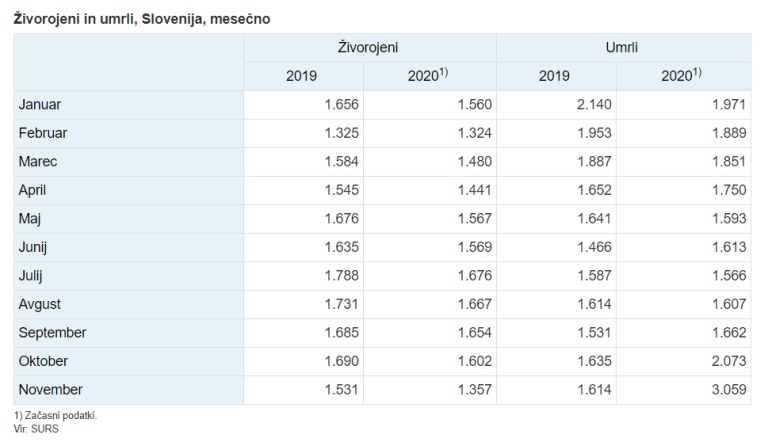Viewport: 768px width, 442px height.
Task: Click the footnote 'Začasni podatki'
Action: (59, 415)
